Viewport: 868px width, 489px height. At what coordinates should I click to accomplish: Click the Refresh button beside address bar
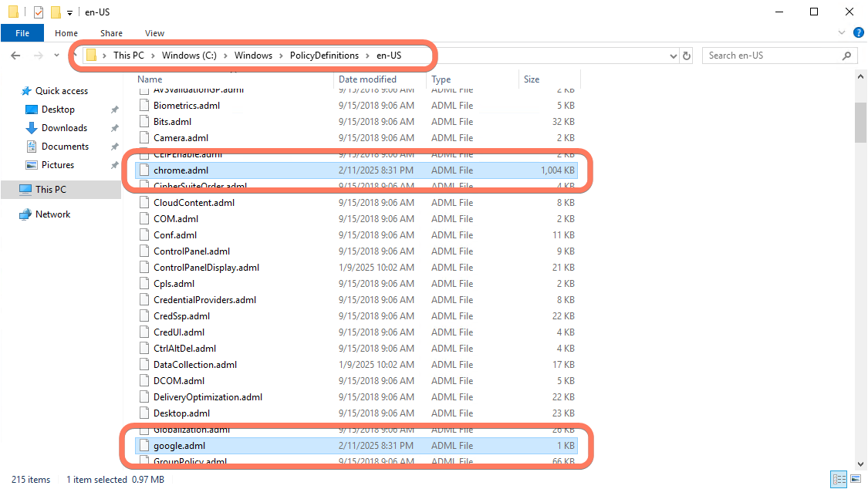(687, 56)
